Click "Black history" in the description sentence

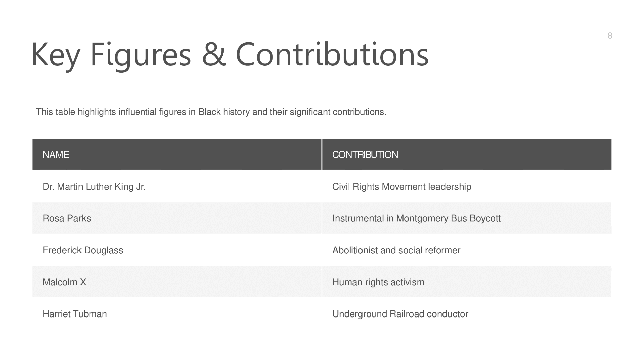[224, 112]
